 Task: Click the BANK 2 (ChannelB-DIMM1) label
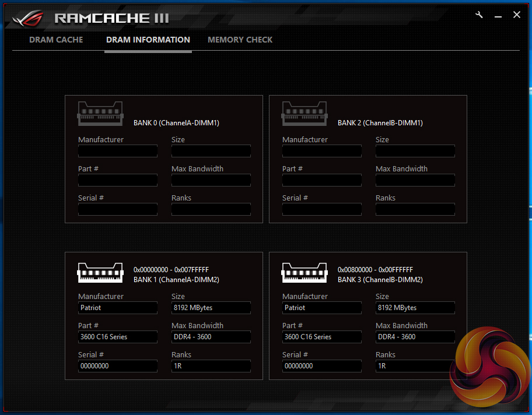(380, 123)
